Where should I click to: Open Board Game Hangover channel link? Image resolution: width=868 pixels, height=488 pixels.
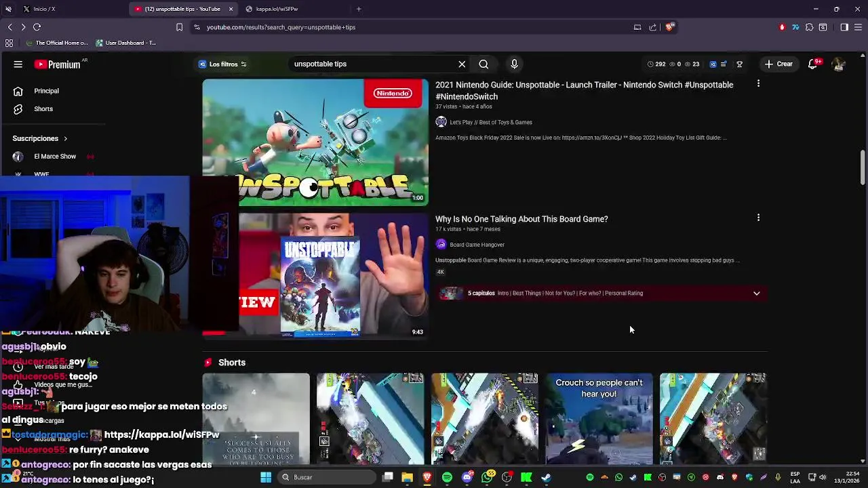pos(477,245)
